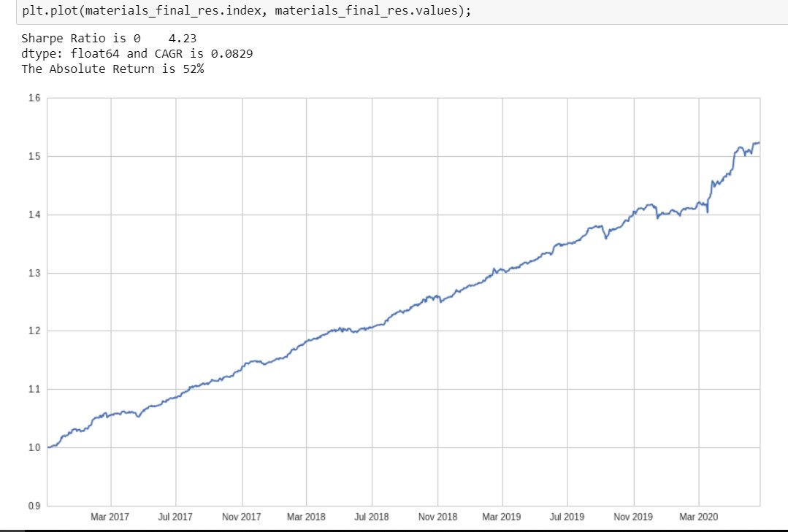Click the CAGR value 0.0829 text
The width and height of the screenshot is (788, 532).
[231, 53]
